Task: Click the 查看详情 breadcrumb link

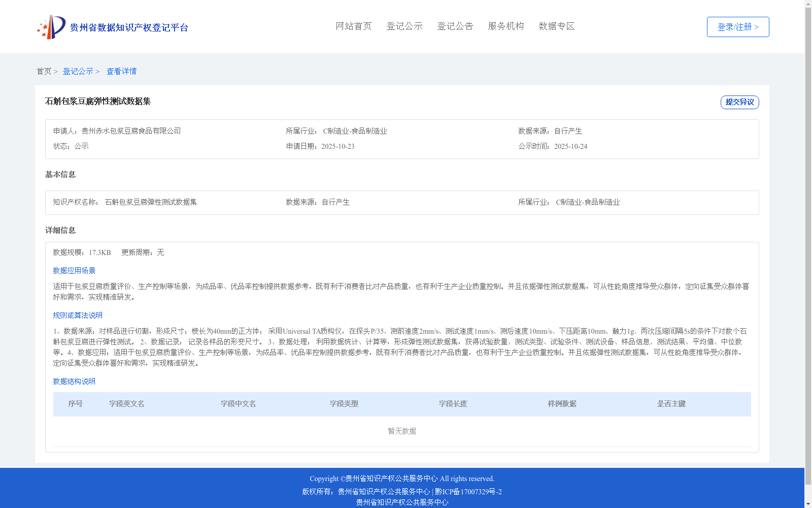Action: click(121, 71)
